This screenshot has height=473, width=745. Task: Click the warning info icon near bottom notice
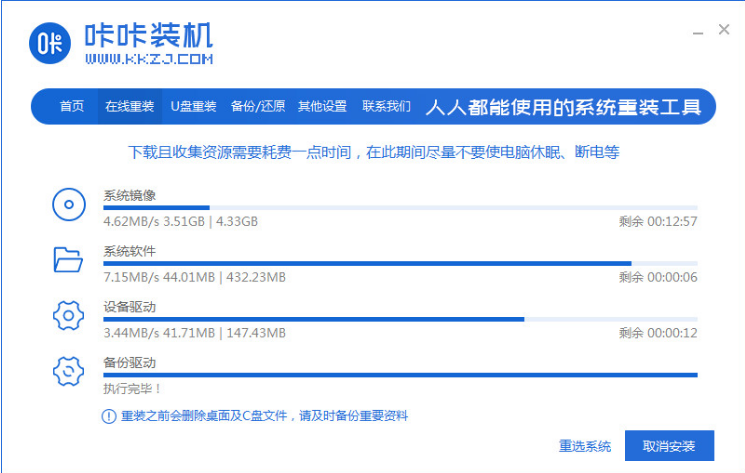[109, 416]
